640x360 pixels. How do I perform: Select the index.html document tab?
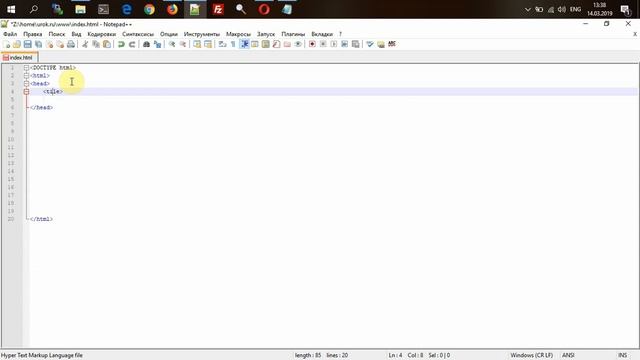20,58
